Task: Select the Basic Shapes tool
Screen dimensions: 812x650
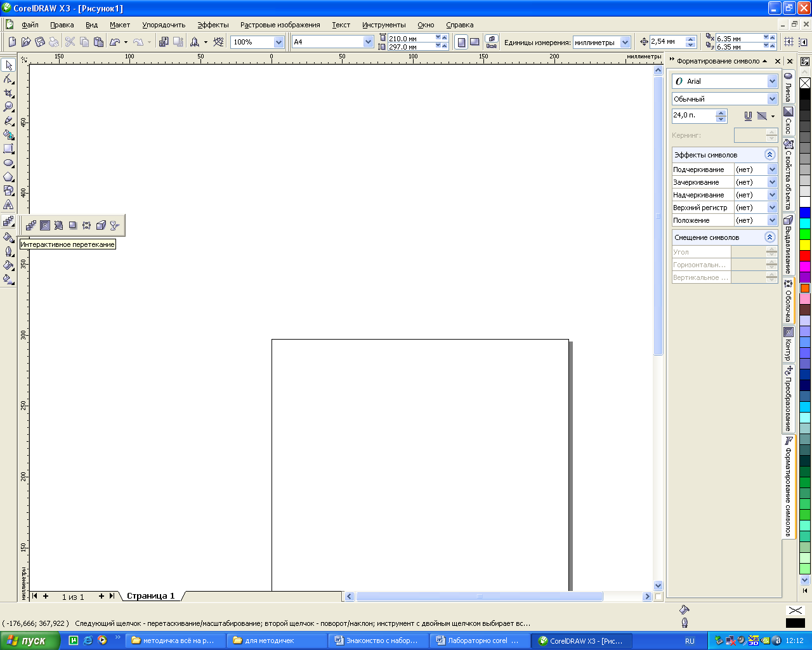Action: click(x=8, y=190)
